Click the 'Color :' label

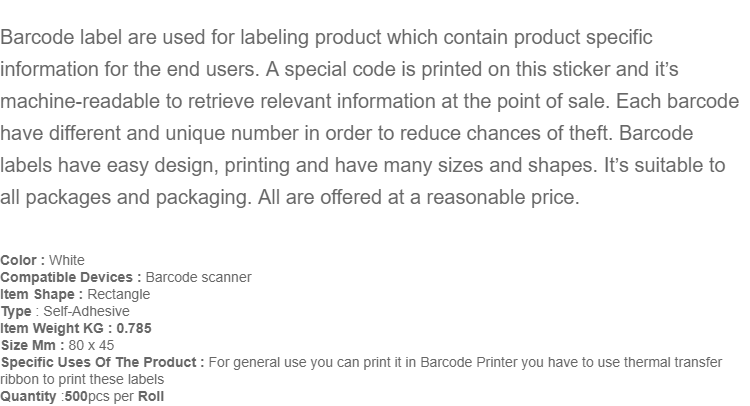(22, 260)
